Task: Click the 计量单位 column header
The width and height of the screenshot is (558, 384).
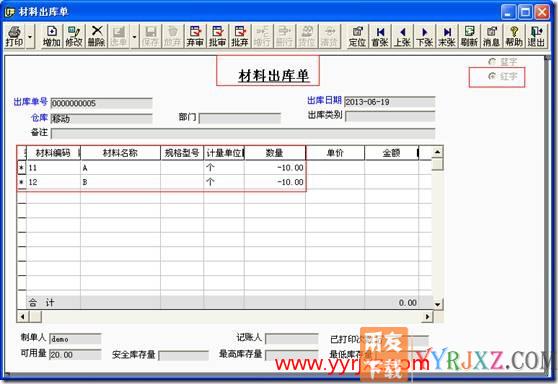Action: pyautogui.click(x=224, y=153)
